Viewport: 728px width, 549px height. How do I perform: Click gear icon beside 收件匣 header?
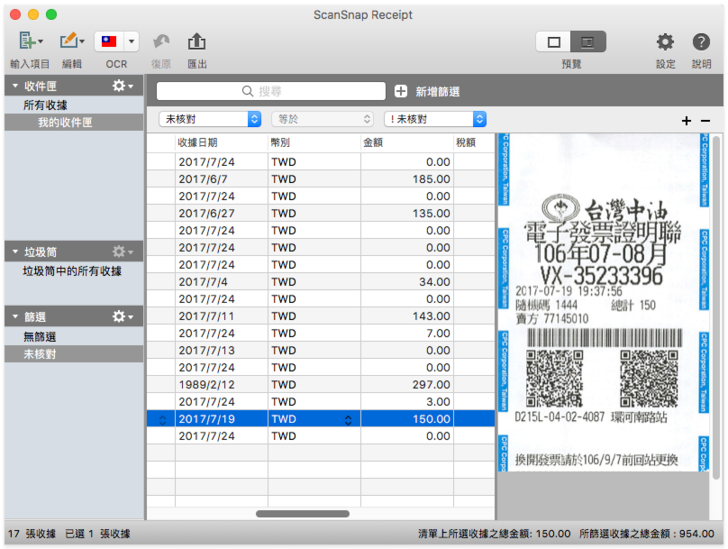pos(124,86)
